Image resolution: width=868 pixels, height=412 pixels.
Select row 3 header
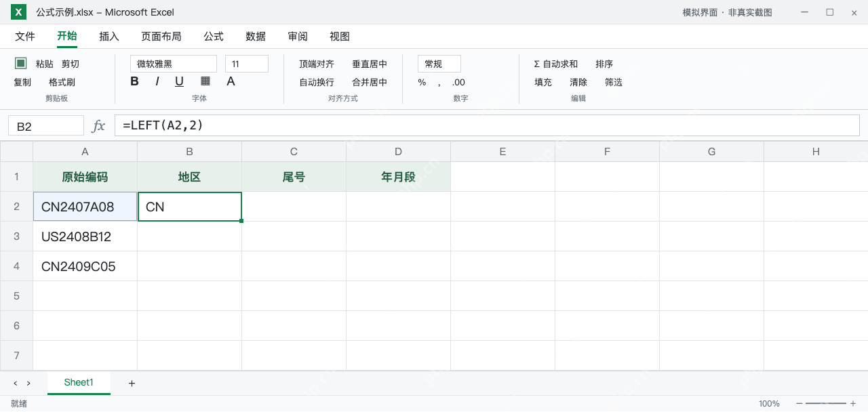click(x=16, y=236)
